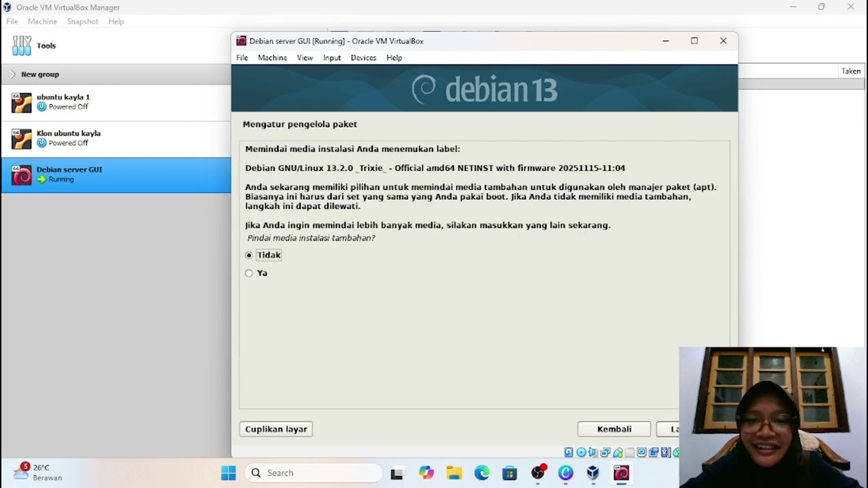Screen dimensions: 868x488
Task: Click the New group label
Action: (40, 75)
